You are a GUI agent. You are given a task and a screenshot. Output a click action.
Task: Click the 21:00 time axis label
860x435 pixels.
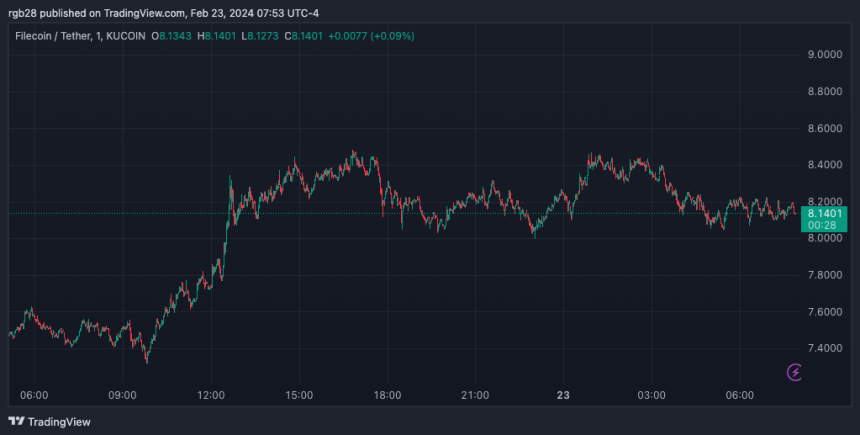pyautogui.click(x=475, y=396)
